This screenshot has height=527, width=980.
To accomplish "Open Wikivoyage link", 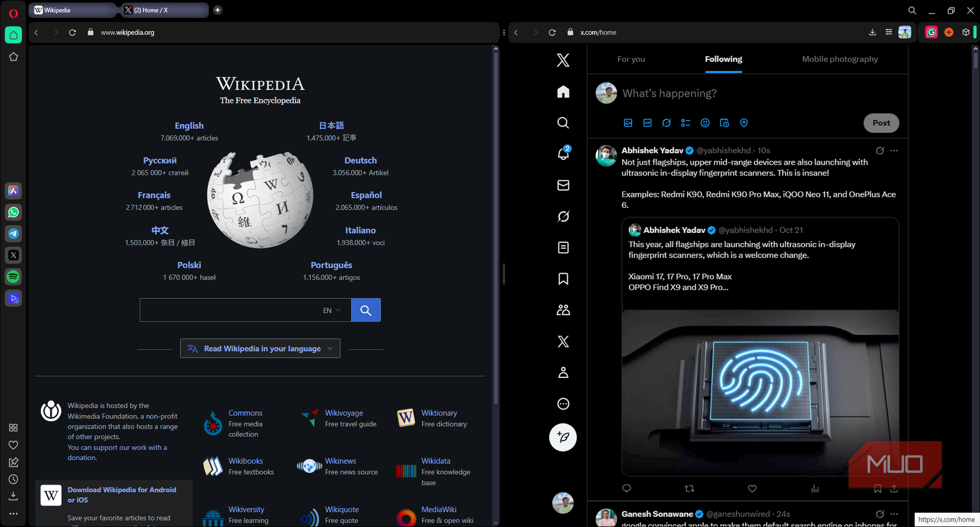I will (x=344, y=413).
